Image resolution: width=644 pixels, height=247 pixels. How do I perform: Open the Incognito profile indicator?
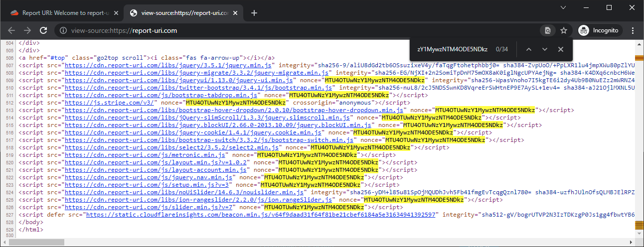[x=599, y=30]
